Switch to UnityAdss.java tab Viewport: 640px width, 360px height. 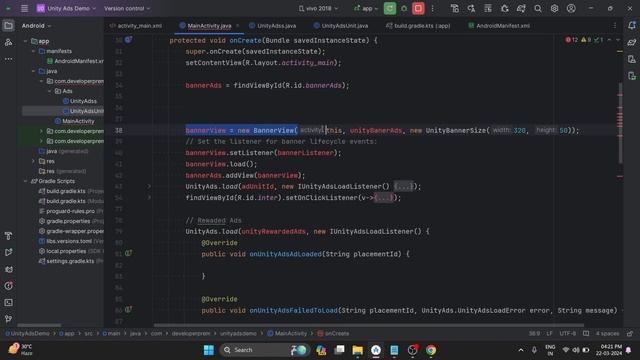273,26
